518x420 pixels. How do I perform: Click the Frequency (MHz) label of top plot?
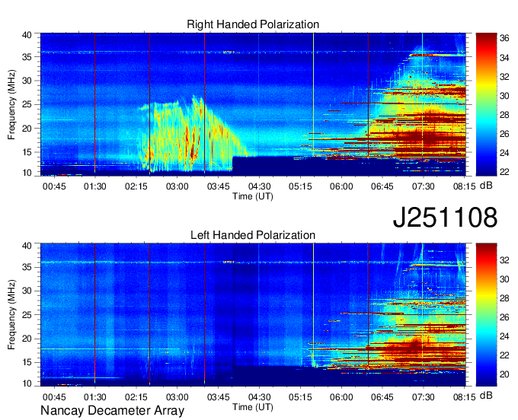click(x=12, y=103)
